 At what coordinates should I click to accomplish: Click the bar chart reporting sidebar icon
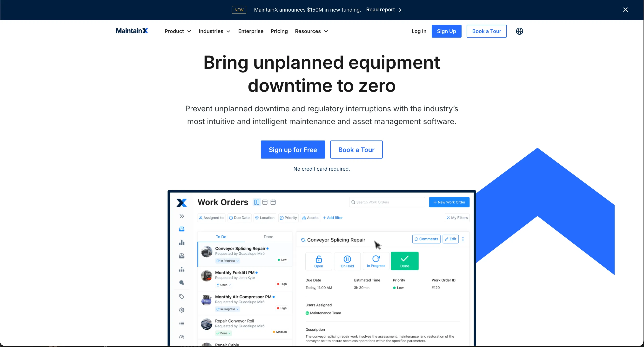click(x=182, y=242)
